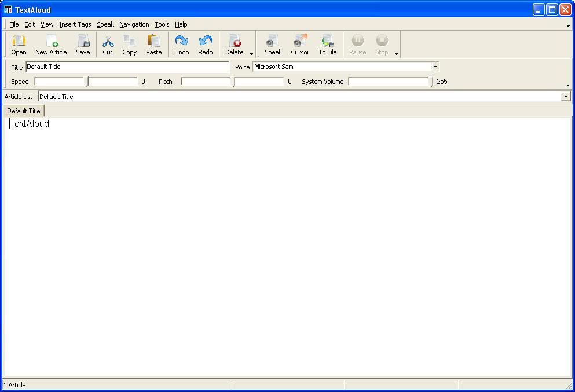
Task: Open the Edit menu
Action: 30,24
